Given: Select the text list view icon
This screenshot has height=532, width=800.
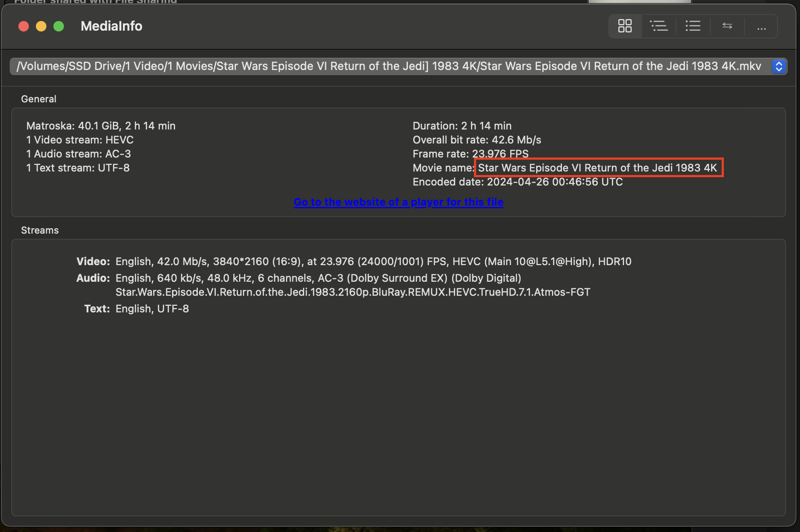Looking at the screenshot, I should (x=693, y=26).
